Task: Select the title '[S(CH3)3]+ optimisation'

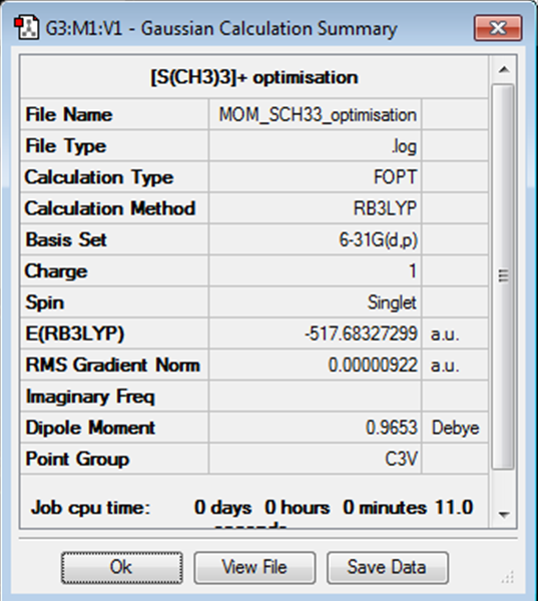Action: pyautogui.click(x=254, y=77)
